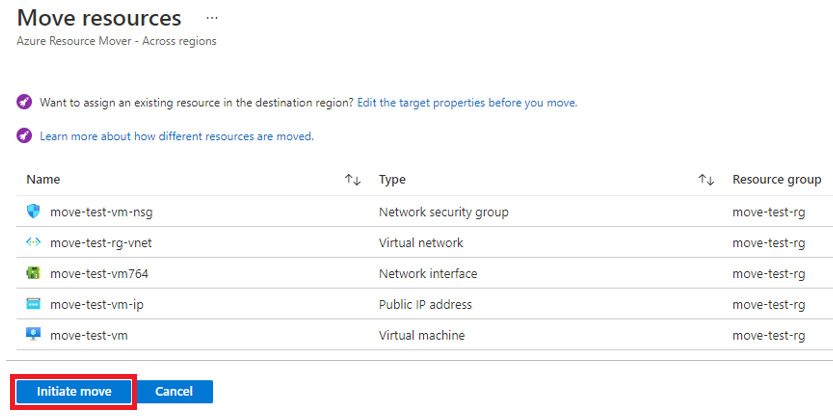The image size is (833, 417).
Task: Click the rocket icon beside Learn more
Action: pyautogui.click(x=24, y=136)
